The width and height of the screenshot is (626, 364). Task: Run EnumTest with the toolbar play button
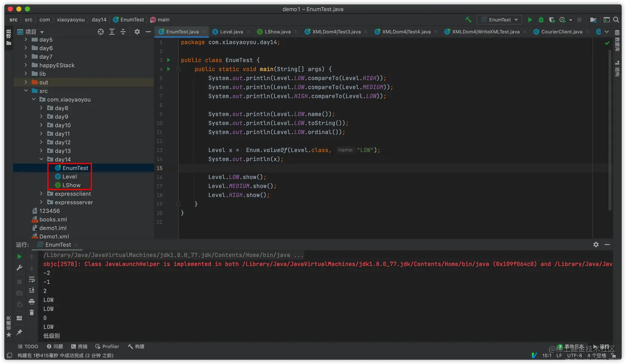click(530, 19)
